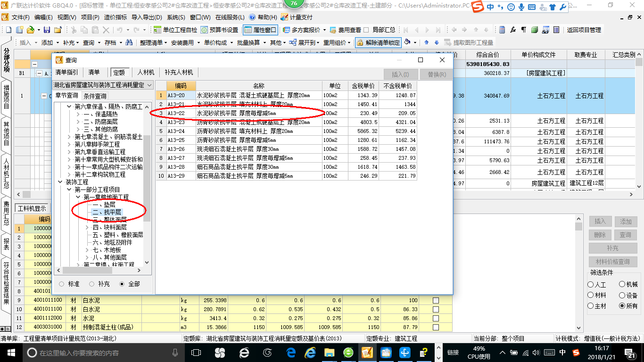Collapse 第一章楼地面工程 tree node
Screen dimensions: 644x362
click(x=78, y=197)
